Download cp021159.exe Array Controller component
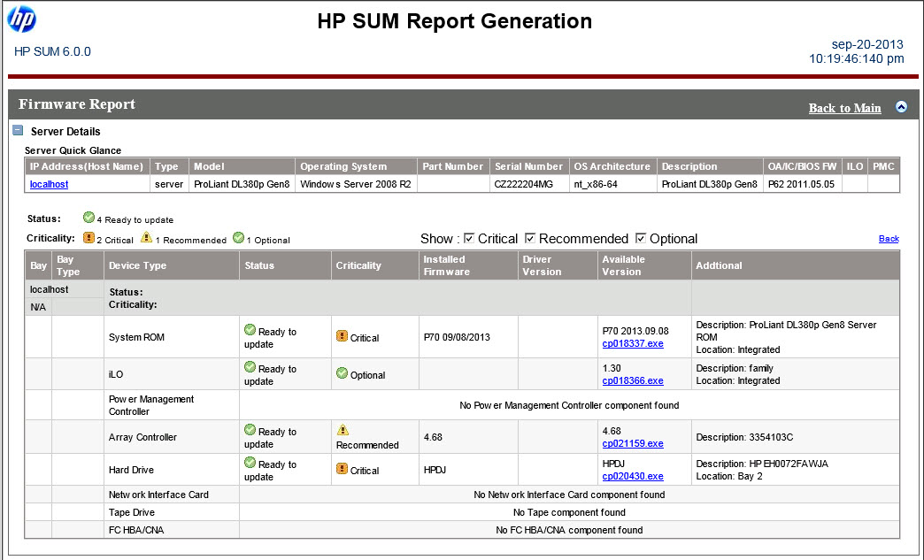Viewport: 924px width, 560px height. coord(632,443)
